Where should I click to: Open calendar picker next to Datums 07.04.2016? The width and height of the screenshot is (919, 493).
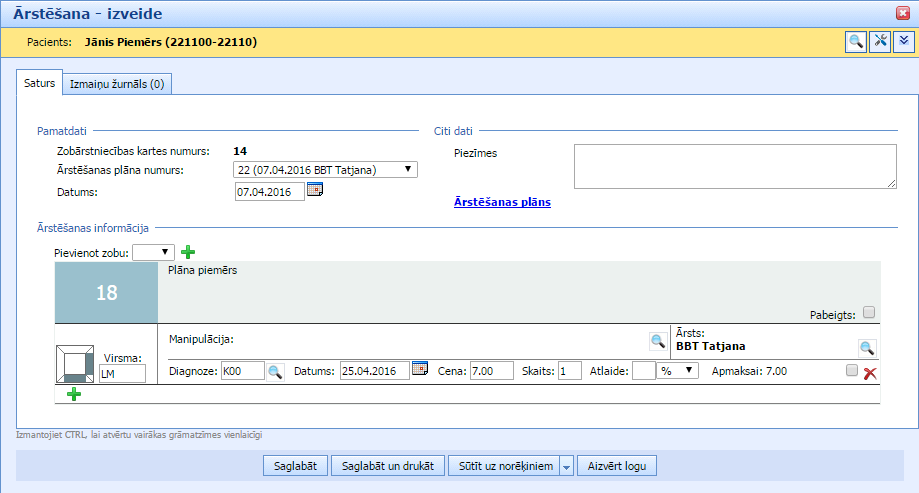coord(315,190)
